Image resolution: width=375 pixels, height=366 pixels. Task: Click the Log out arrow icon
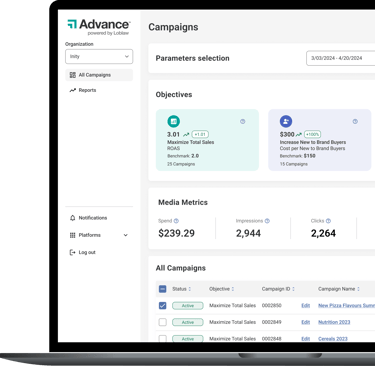pos(72,252)
